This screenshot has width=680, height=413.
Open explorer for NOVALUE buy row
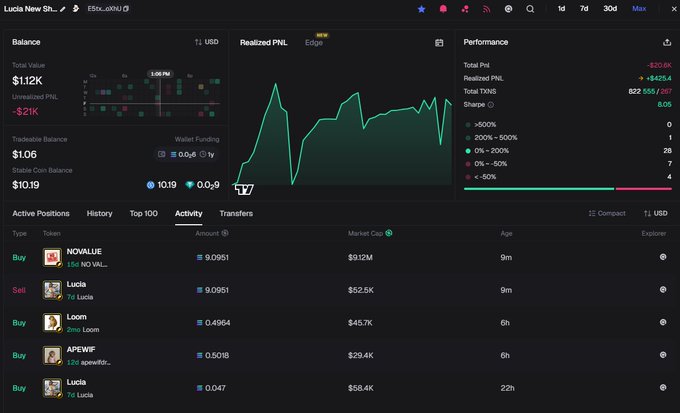coord(663,257)
